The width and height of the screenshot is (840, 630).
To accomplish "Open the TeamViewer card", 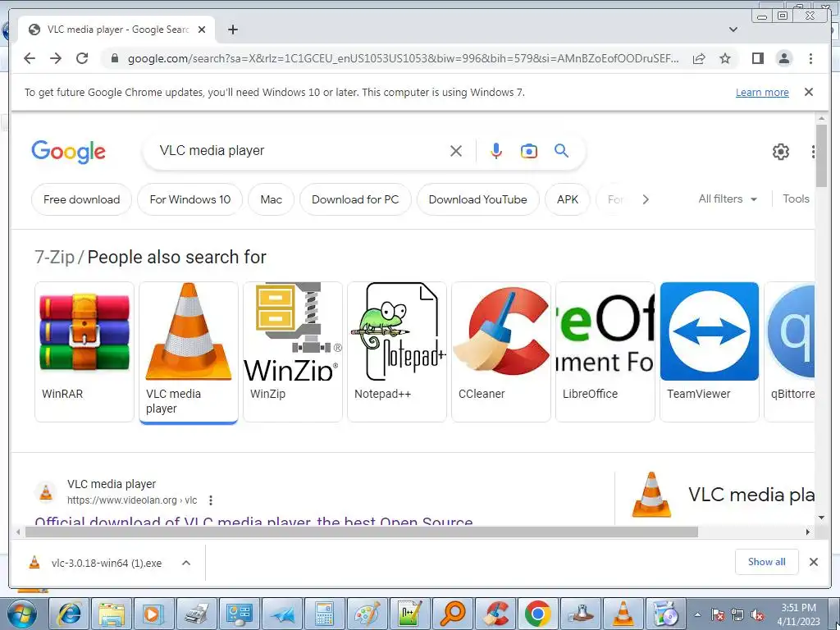I will [710, 351].
